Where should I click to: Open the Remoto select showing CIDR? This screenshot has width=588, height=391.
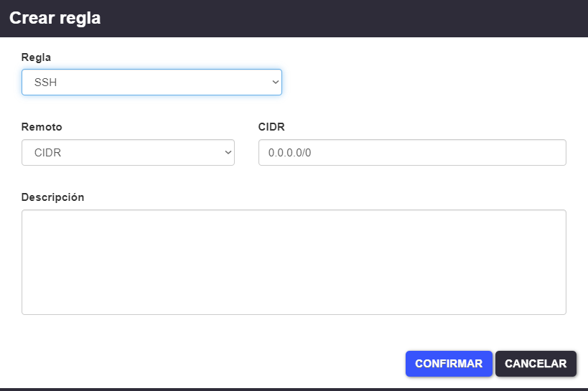click(x=128, y=152)
